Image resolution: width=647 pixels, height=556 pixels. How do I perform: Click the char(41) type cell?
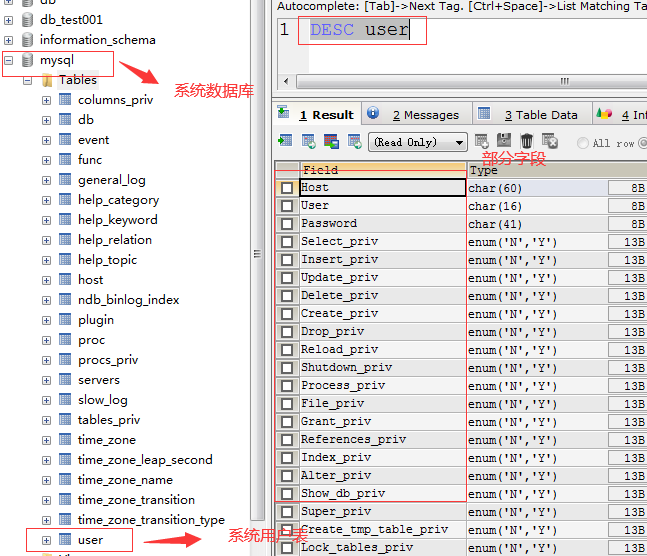click(x=538, y=224)
